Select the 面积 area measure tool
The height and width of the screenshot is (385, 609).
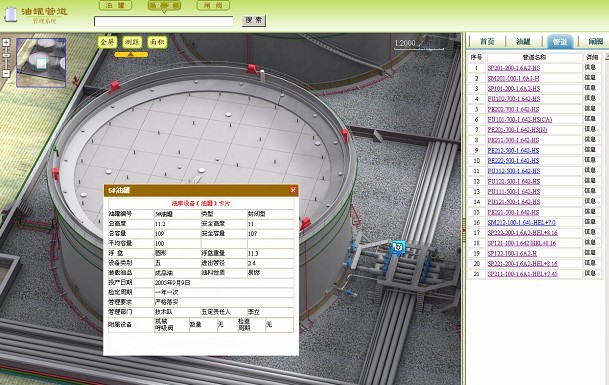(157, 42)
